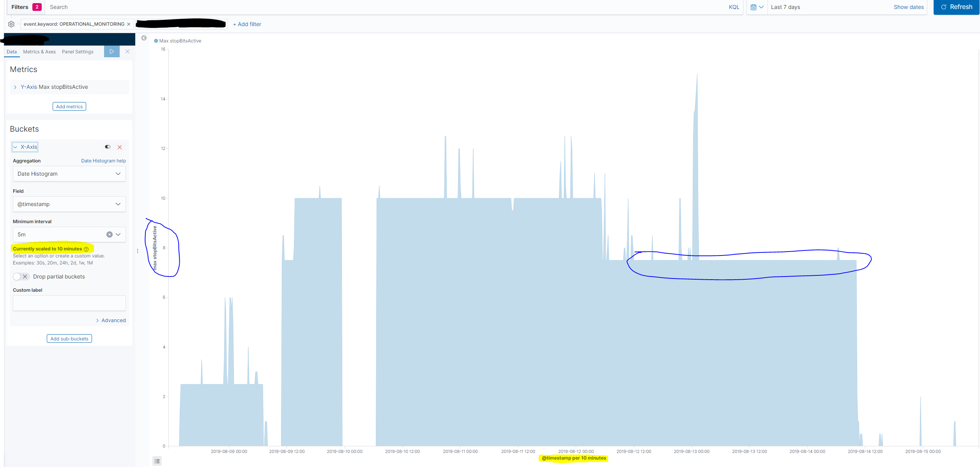Click the Max stopBitsActive legend color dot
The height and width of the screenshot is (467, 980).
tap(156, 41)
